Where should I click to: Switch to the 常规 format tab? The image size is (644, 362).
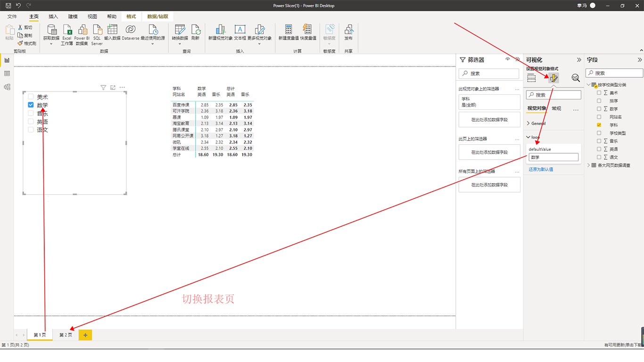556,108
